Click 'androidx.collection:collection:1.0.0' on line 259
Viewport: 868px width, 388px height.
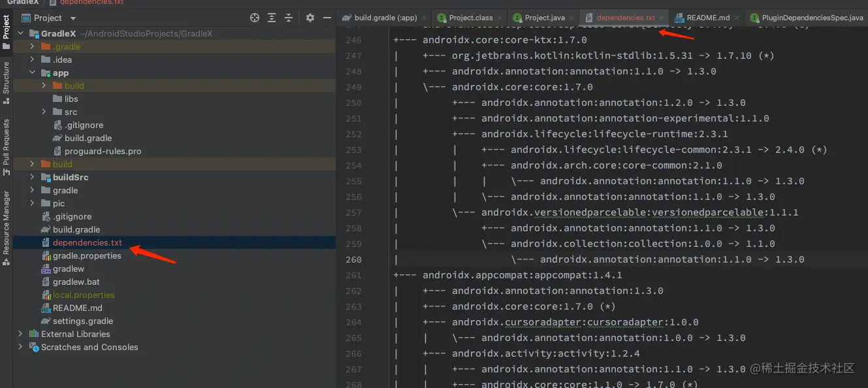[x=617, y=244]
